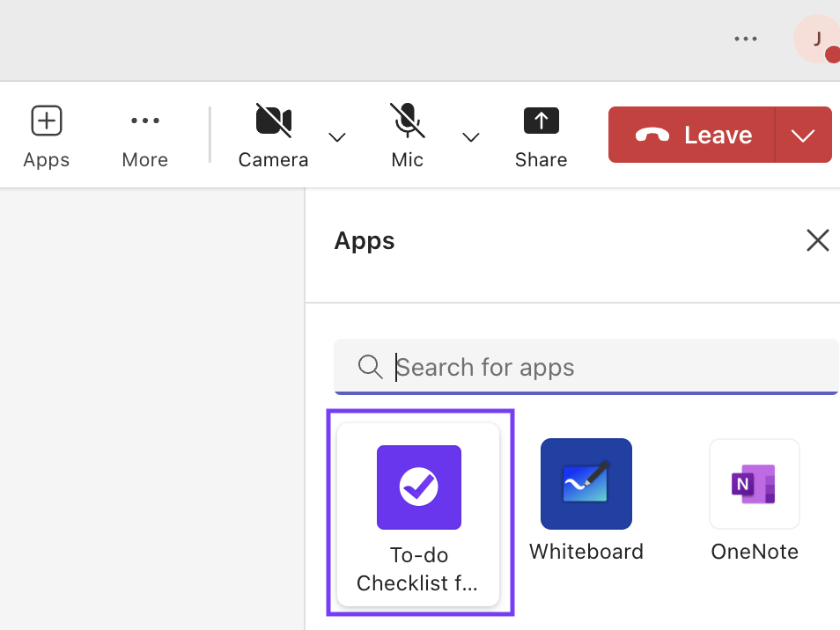The image size is (840, 630).
Task: Open the Apps plus icon in toolbar
Action: (46, 121)
